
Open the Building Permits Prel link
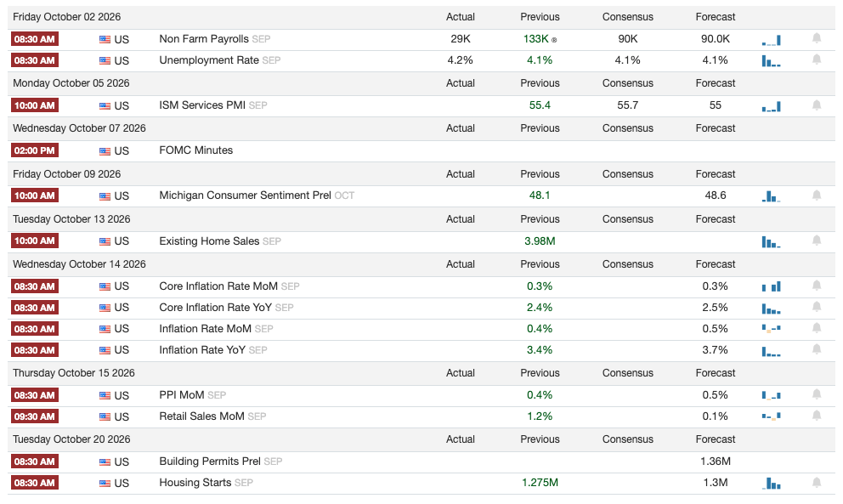(210, 462)
